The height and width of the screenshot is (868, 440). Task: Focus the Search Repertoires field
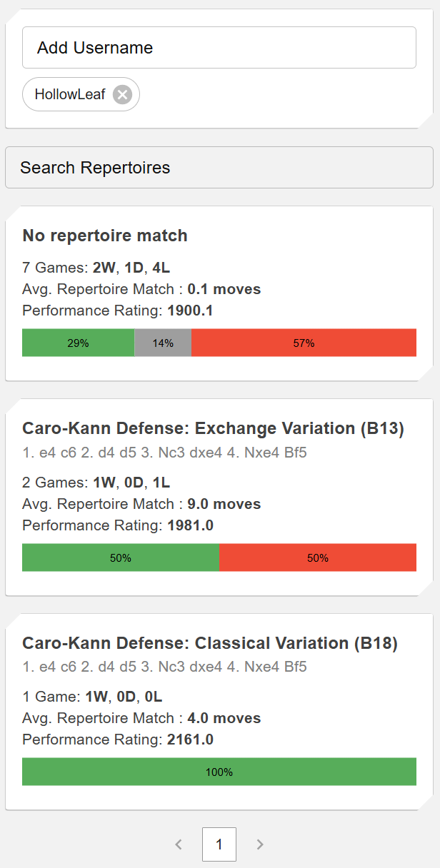pyautogui.click(x=219, y=168)
